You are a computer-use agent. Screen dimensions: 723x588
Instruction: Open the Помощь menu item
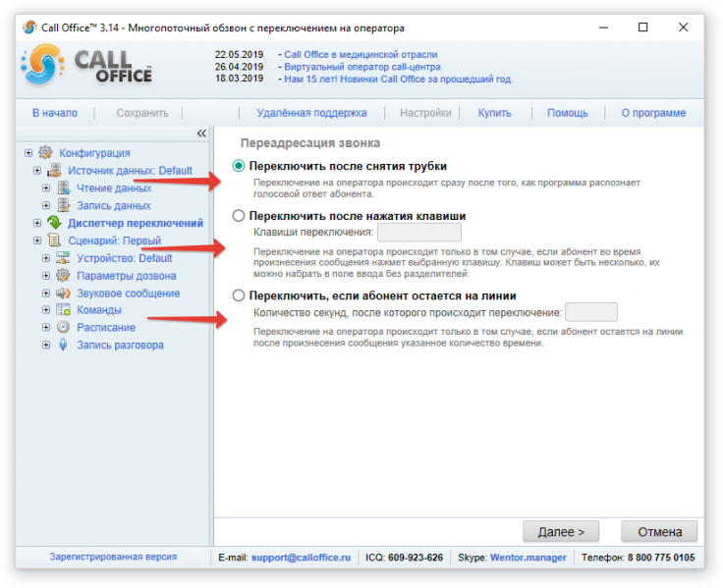(568, 113)
